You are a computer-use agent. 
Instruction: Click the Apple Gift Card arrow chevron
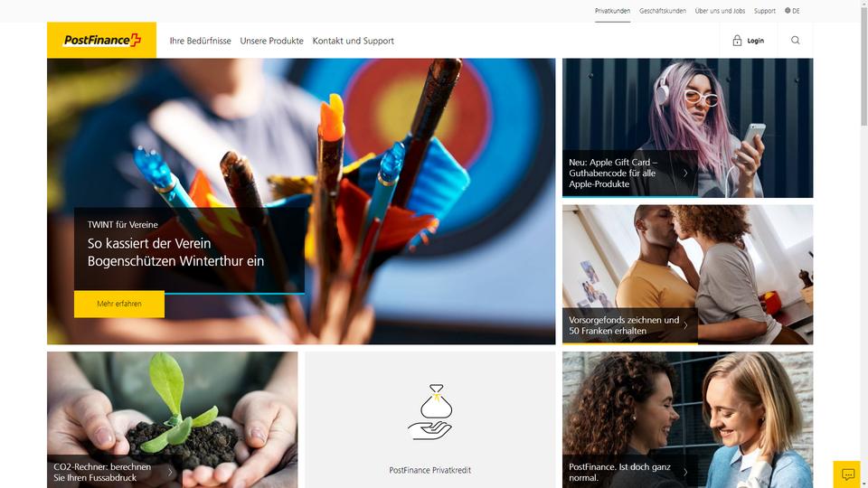coord(685,174)
